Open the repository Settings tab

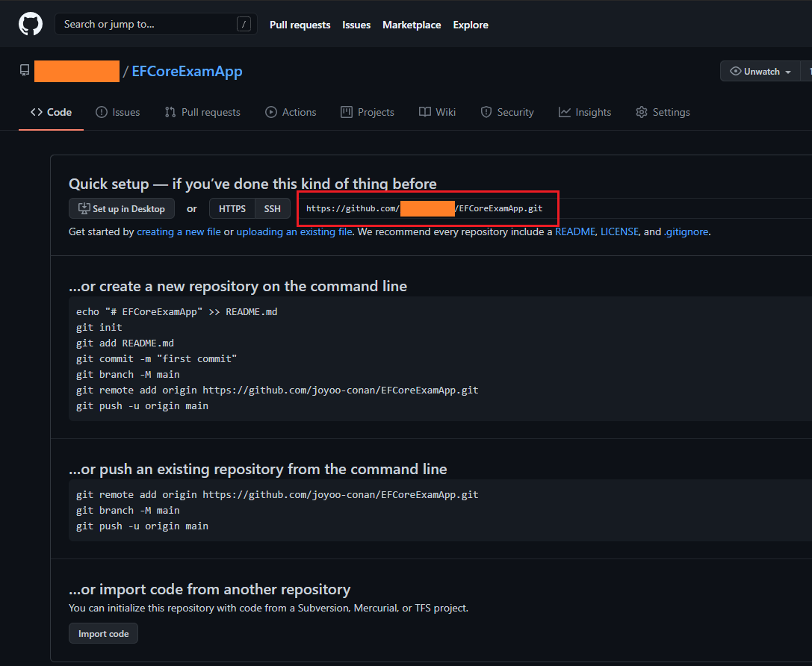tap(663, 112)
